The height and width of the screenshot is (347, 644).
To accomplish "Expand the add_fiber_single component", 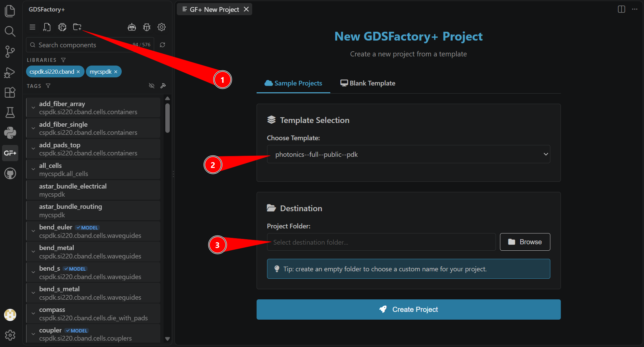I will point(33,128).
